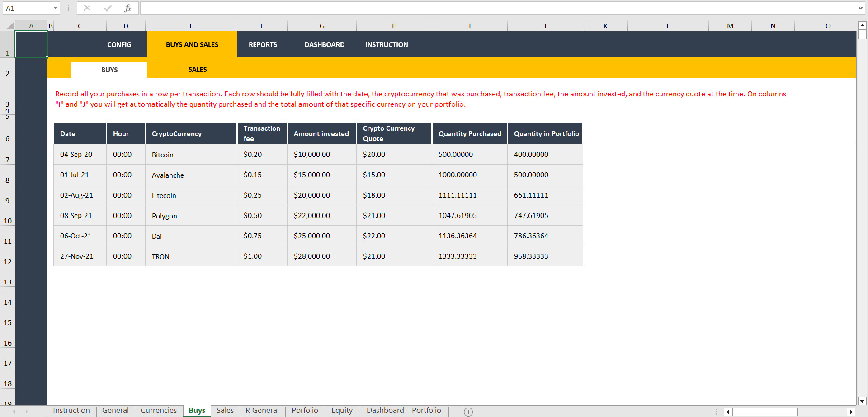Open the DASHBOARD navigation tab

pyautogui.click(x=324, y=44)
